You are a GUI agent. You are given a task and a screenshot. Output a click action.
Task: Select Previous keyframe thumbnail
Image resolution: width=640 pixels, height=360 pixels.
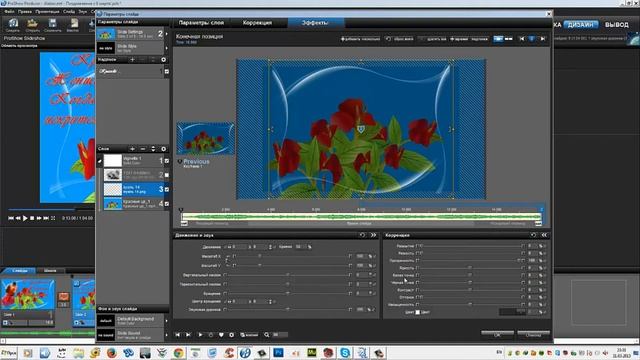pyautogui.click(x=205, y=138)
